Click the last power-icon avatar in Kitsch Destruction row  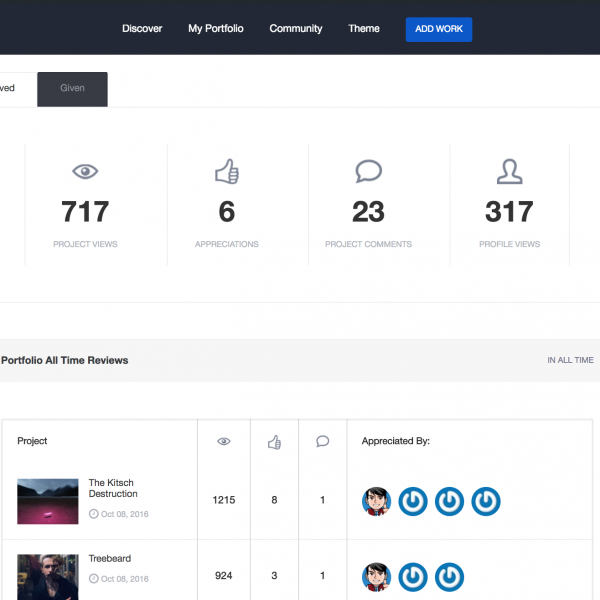click(486, 501)
